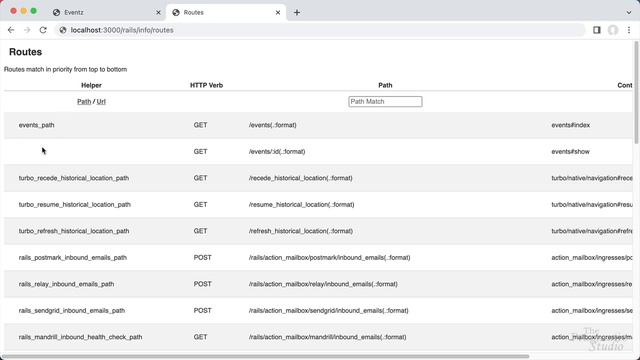Open the Chrome three-dot menu

(629, 30)
